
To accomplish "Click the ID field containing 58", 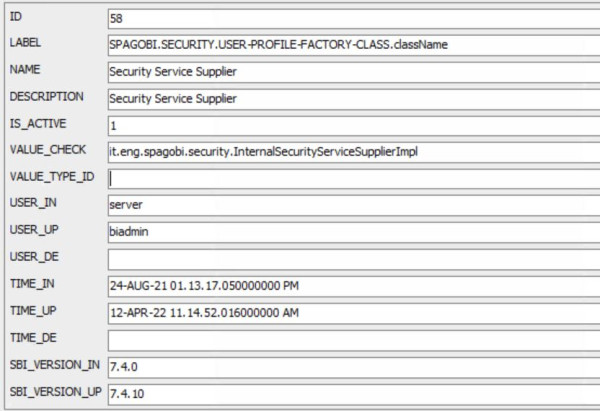I will [354, 18].
